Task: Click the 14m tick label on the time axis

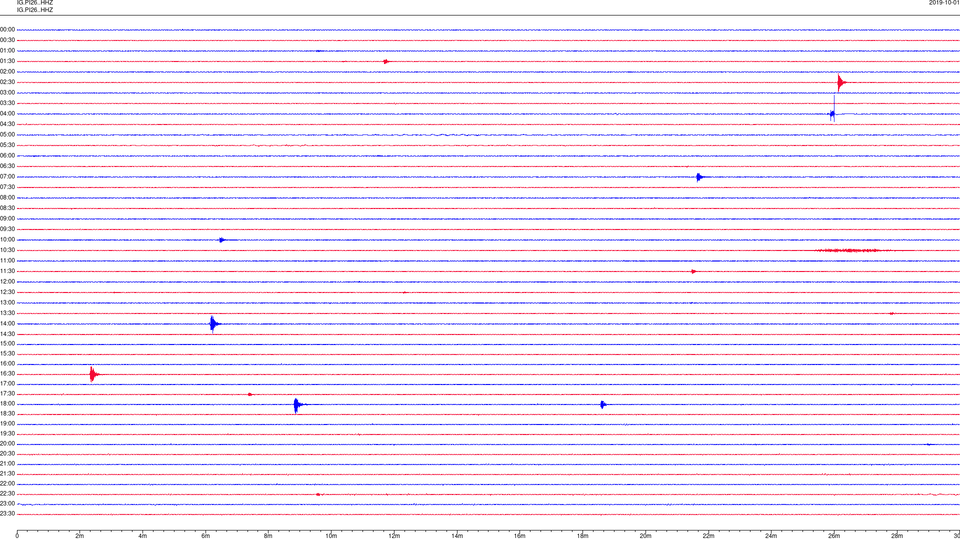Action: (457, 536)
